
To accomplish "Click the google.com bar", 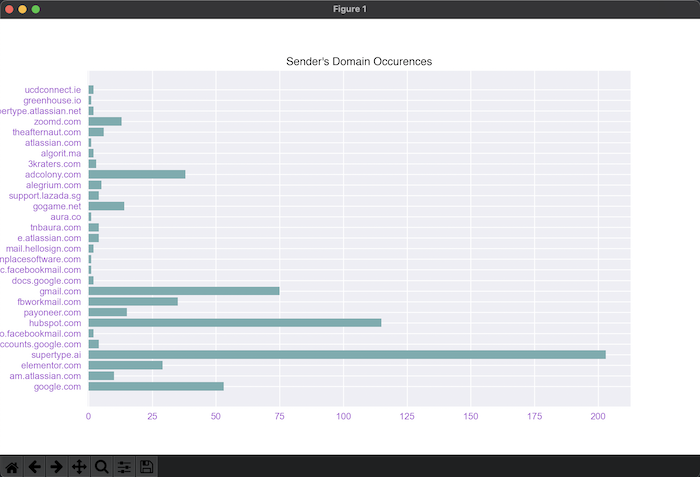I will point(156,386).
